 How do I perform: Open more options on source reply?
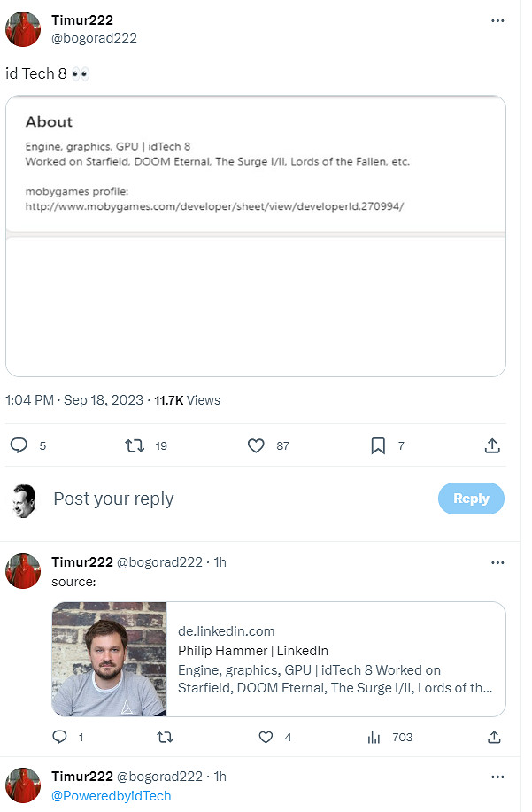[x=497, y=562]
